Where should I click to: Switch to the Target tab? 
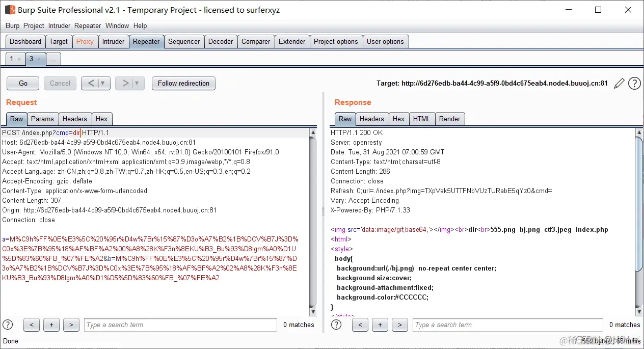coord(59,42)
